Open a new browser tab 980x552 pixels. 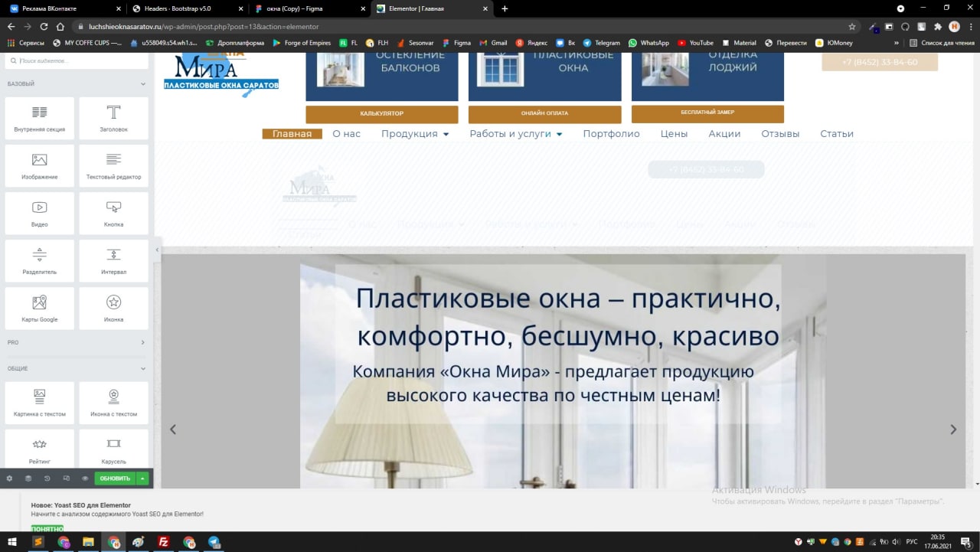[x=505, y=8]
